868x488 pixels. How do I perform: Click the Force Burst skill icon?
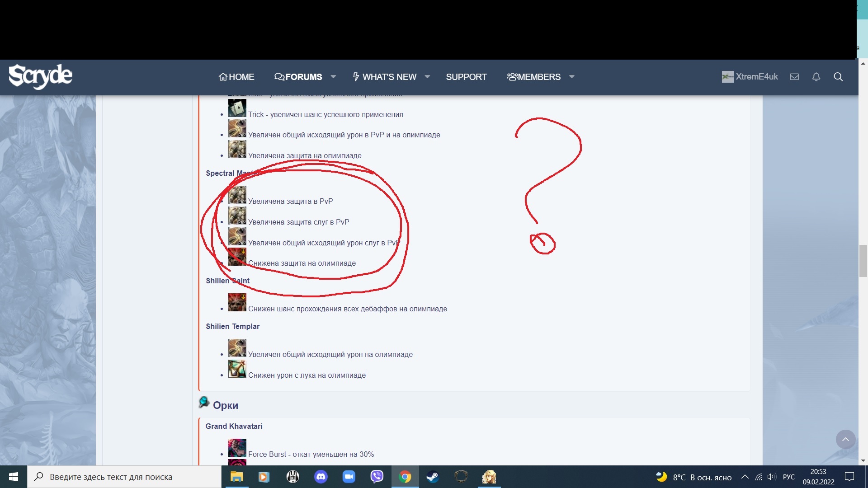(x=237, y=448)
